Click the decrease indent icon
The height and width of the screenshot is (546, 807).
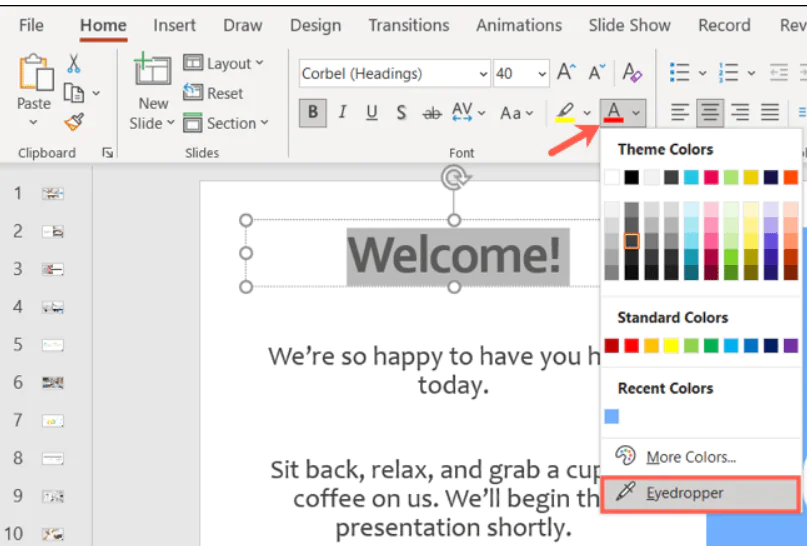[778, 73]
